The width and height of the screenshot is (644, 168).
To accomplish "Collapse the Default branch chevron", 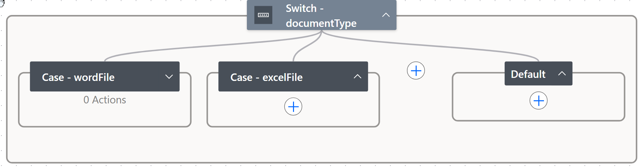I will (x=562, y=73).
